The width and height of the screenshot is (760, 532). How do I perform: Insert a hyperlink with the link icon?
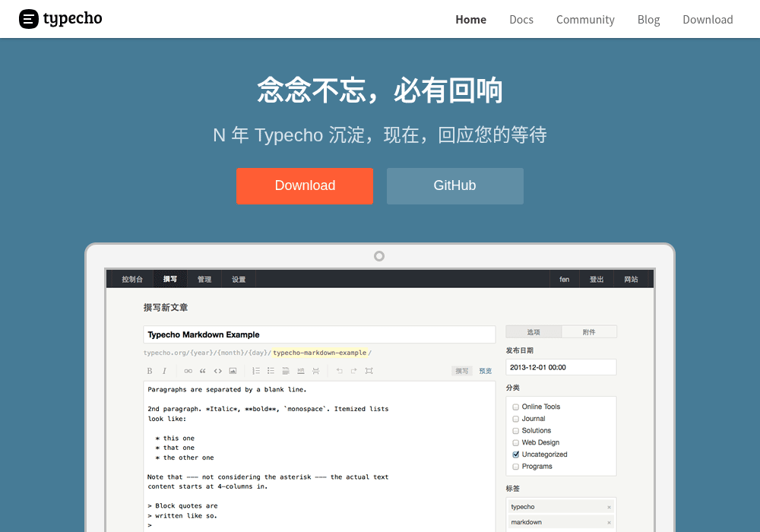click(188, 371)
